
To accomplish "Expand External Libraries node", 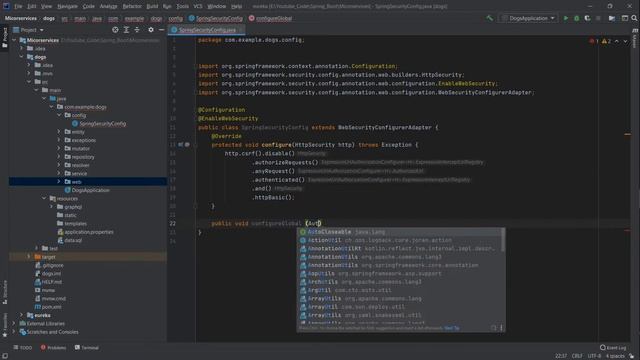I will (14, 323).
